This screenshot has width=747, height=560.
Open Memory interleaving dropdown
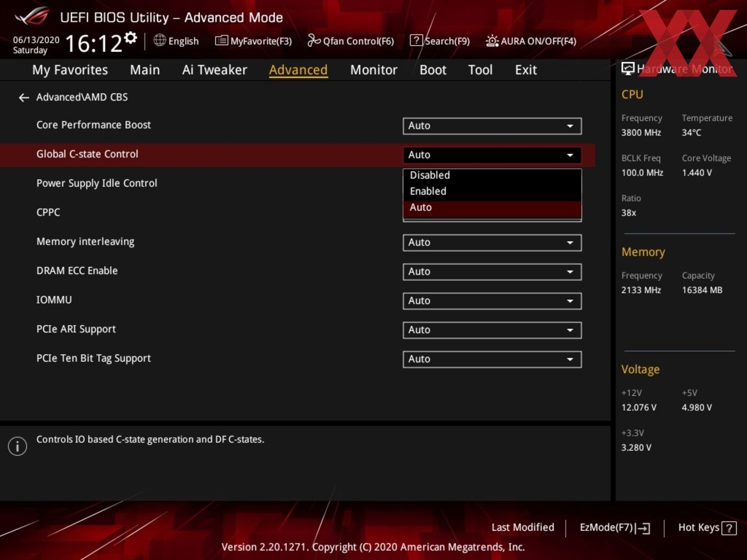click(492, 243)
